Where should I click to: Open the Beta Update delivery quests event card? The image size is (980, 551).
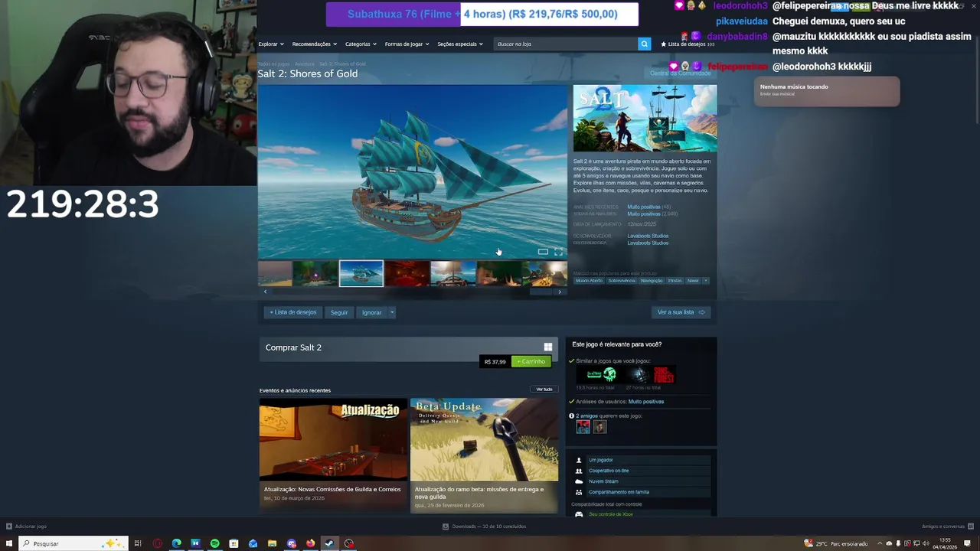(484, 455)
